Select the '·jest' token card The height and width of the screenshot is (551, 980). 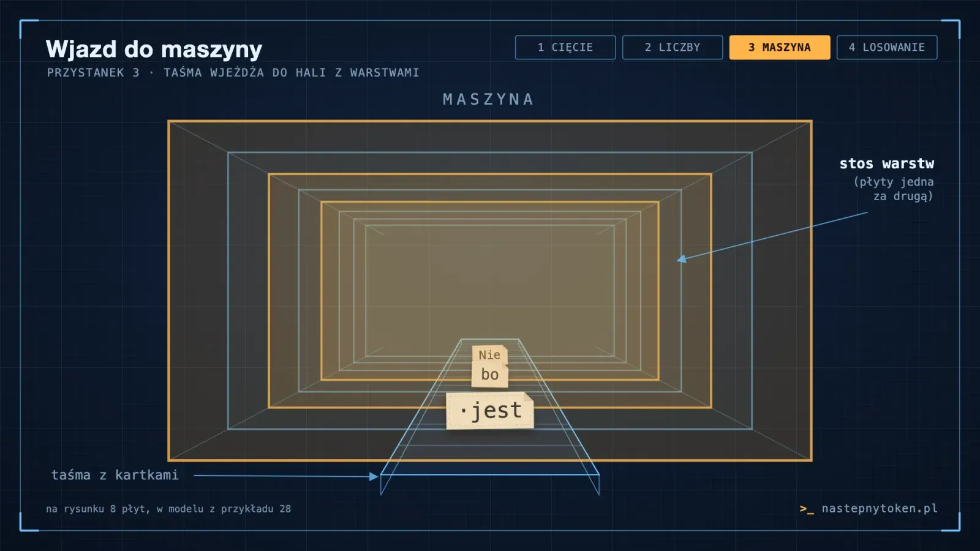490,410
